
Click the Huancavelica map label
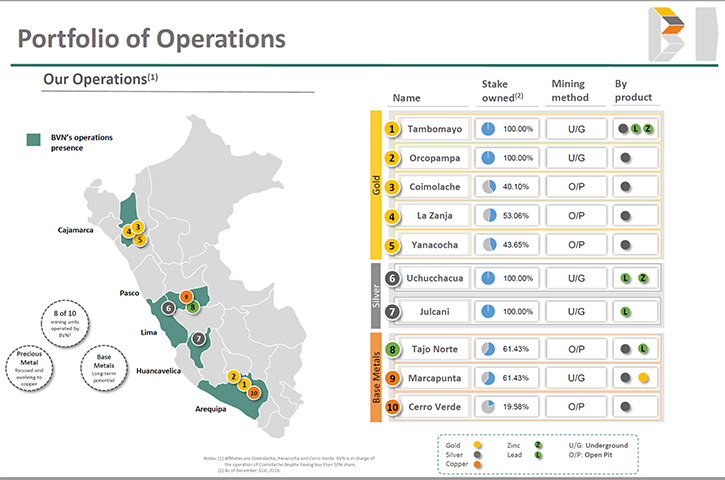pos(159,371)
